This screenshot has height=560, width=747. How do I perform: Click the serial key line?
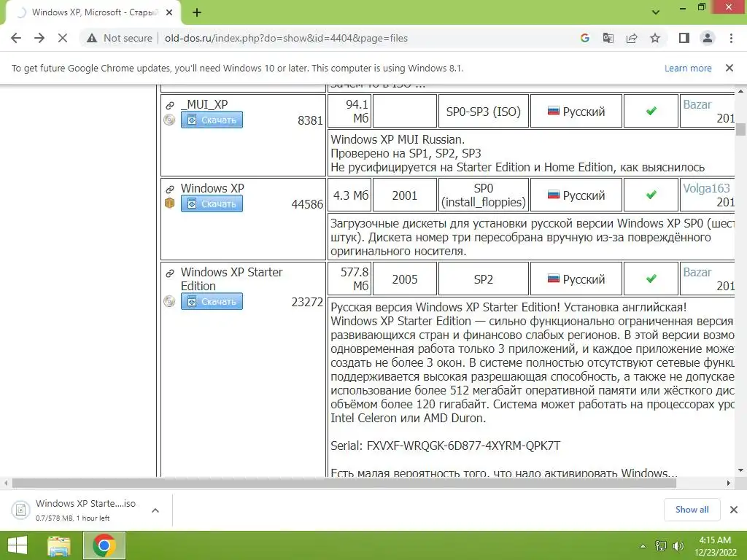tap(446, 446)
